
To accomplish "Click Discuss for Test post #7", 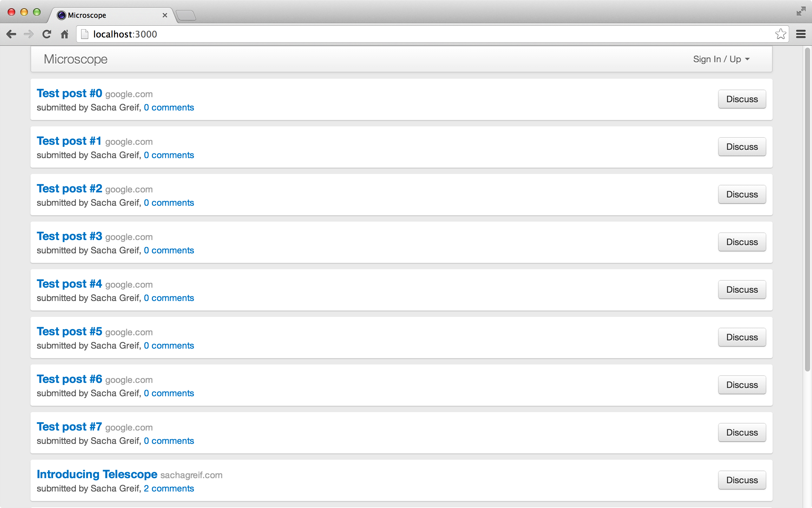I will (x=742, y=432).
